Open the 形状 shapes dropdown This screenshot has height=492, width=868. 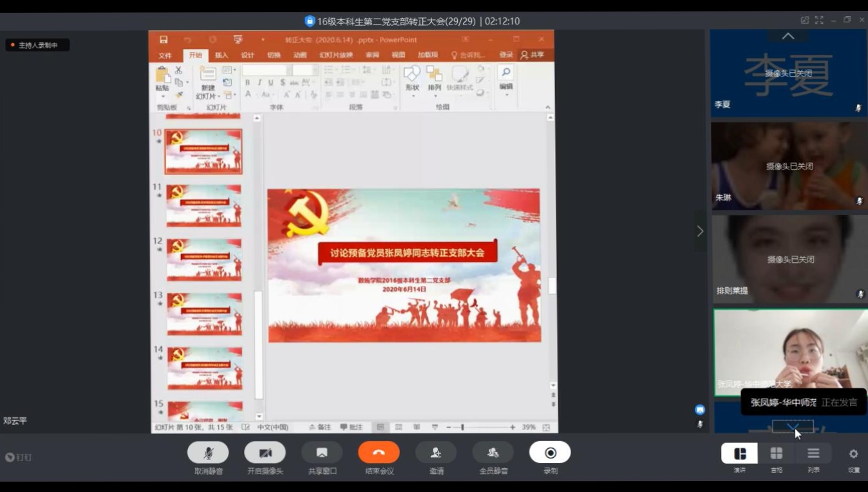(412, 80)
